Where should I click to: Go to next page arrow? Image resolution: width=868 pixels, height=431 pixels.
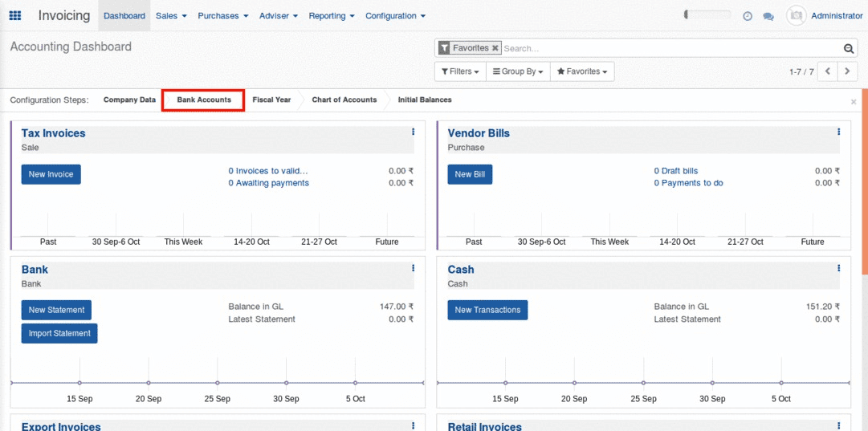click(847, 71)
